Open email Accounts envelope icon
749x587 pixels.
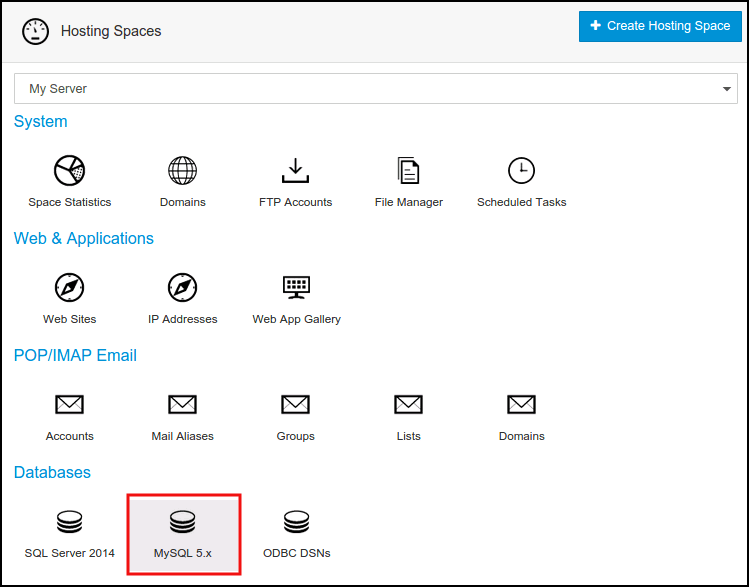(x=69, y=405)
